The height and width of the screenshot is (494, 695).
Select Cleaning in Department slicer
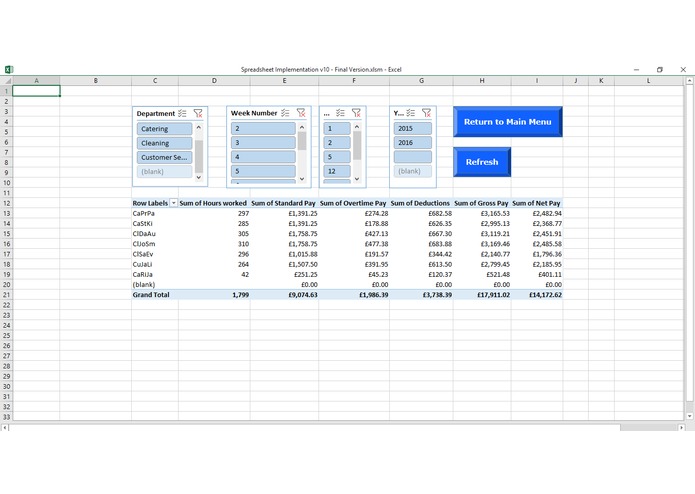point(164,143)
